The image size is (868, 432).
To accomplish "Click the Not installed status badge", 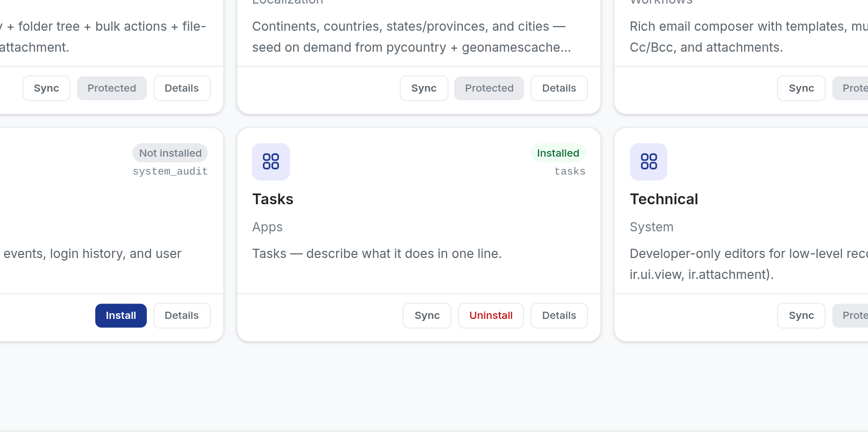I will [x=170, y=153].
